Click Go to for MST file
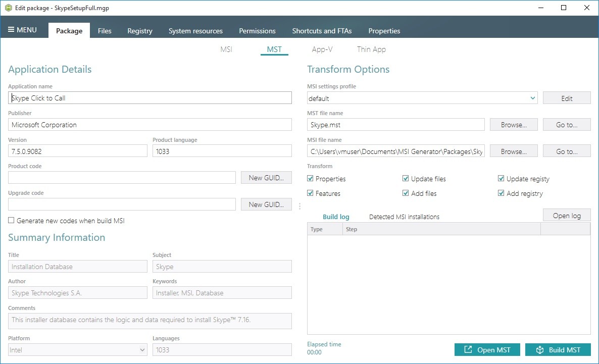 (x=567, y=125)
